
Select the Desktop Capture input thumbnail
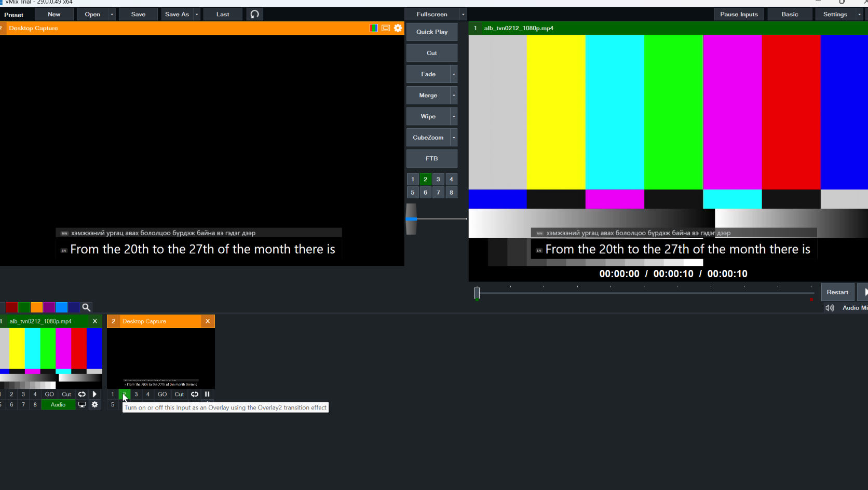point(161,358)
